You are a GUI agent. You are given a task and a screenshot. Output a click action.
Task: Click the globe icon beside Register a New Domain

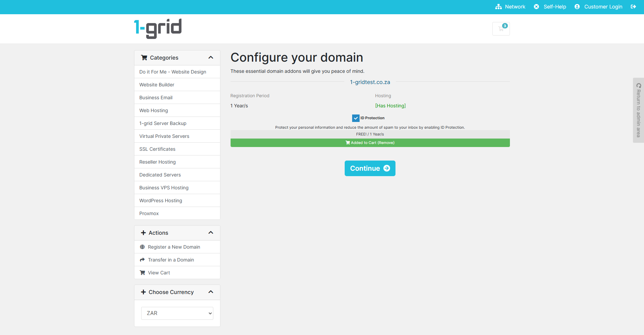point(142,247)
